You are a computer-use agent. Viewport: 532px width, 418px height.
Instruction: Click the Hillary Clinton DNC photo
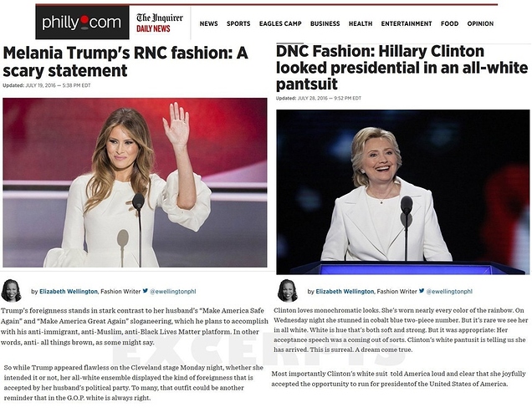(403, 192)
